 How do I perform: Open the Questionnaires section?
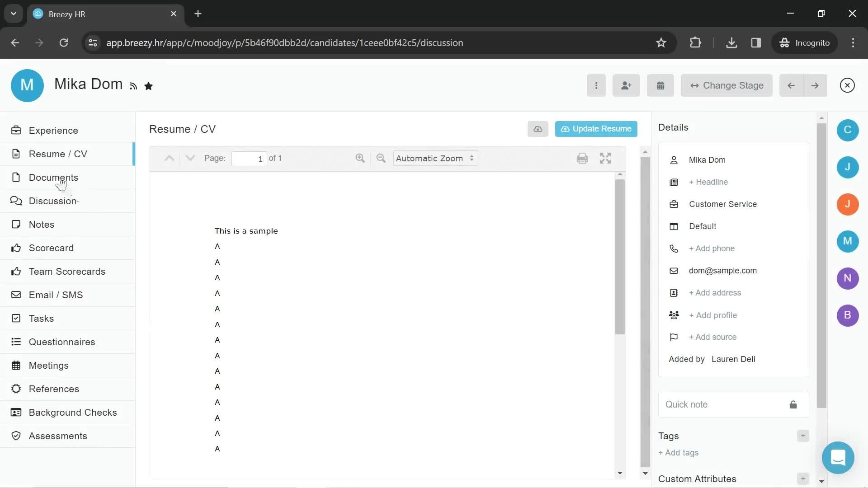pos(68,342)
